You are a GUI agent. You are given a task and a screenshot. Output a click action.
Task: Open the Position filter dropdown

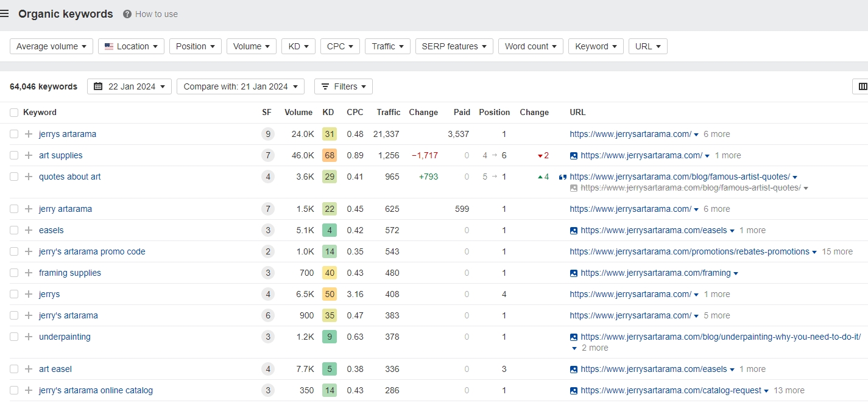coord(196,46)
